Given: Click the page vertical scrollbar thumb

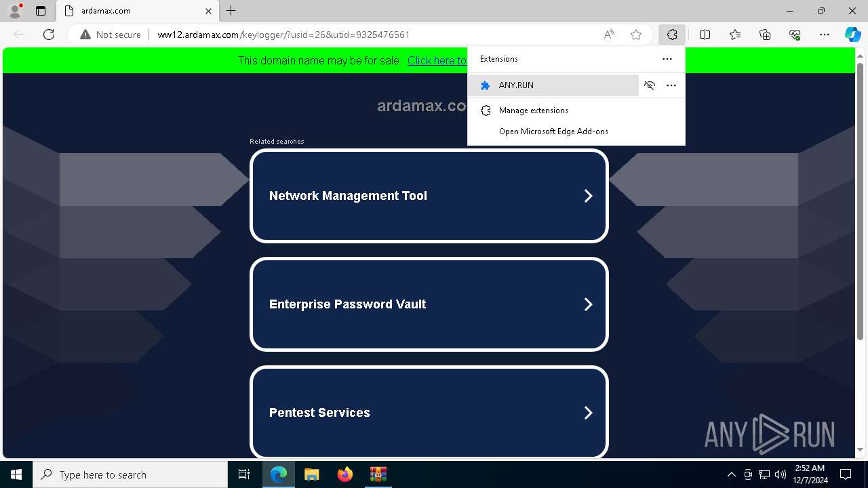Looking at the screenshot, I should point(860,201).
